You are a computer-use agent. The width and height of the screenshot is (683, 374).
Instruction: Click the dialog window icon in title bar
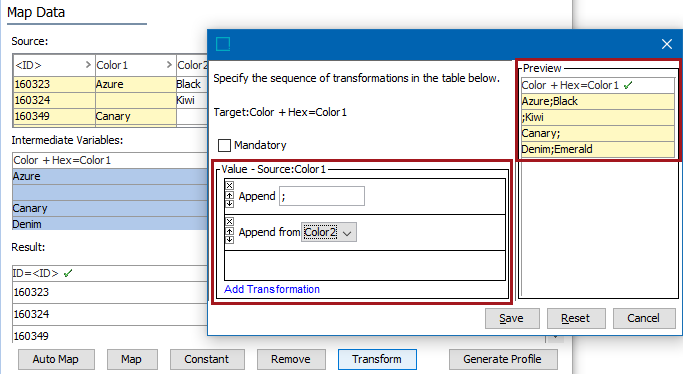(223, 44)
